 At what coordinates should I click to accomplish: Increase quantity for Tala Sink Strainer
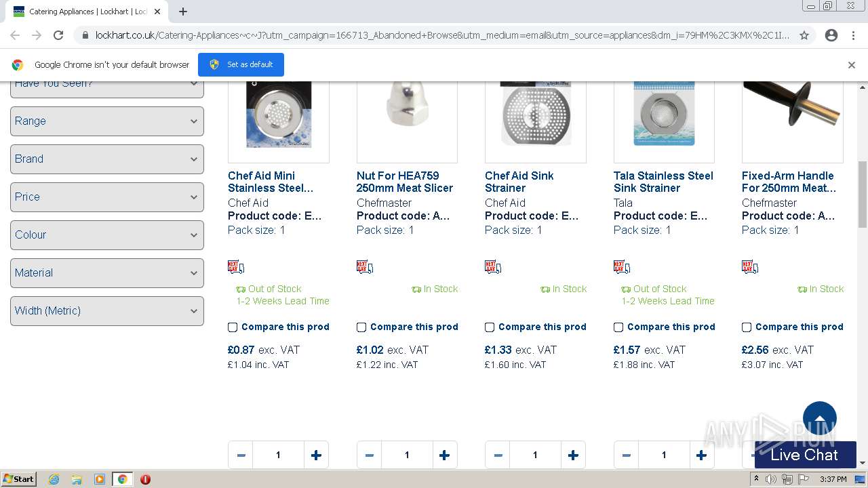pyautogui.click(x=701, y=455)
